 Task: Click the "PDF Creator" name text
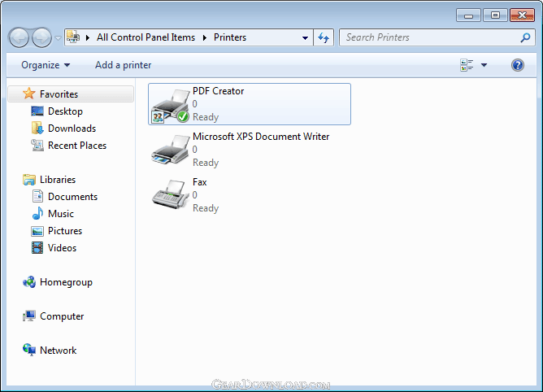click(218, 91)
